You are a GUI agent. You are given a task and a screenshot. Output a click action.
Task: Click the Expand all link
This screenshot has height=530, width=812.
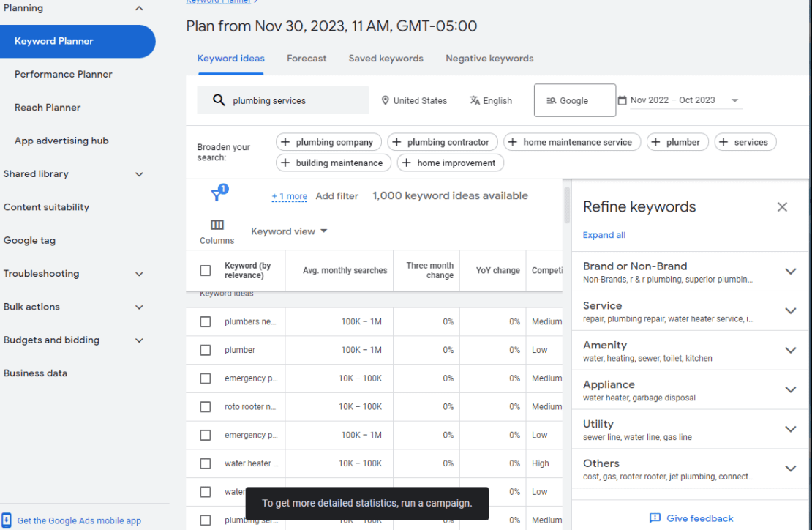point(604,234)
